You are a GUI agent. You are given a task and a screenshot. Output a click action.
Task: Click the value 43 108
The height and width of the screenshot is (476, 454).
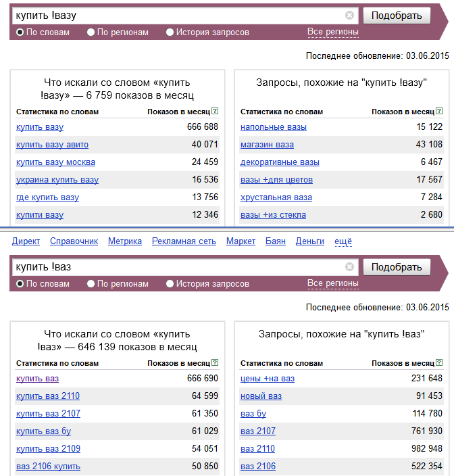click(429, 145)
